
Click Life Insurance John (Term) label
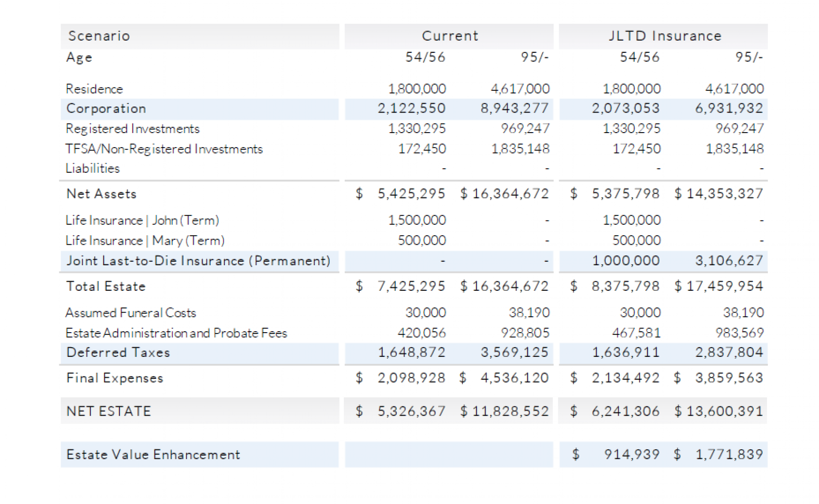pyautogui.click(x=142, y=220)
